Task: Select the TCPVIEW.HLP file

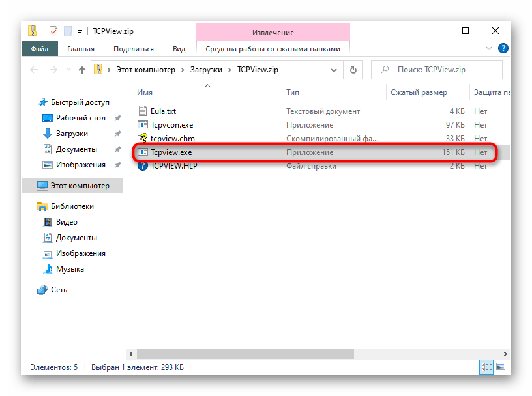Action: [x=173, y=166]
